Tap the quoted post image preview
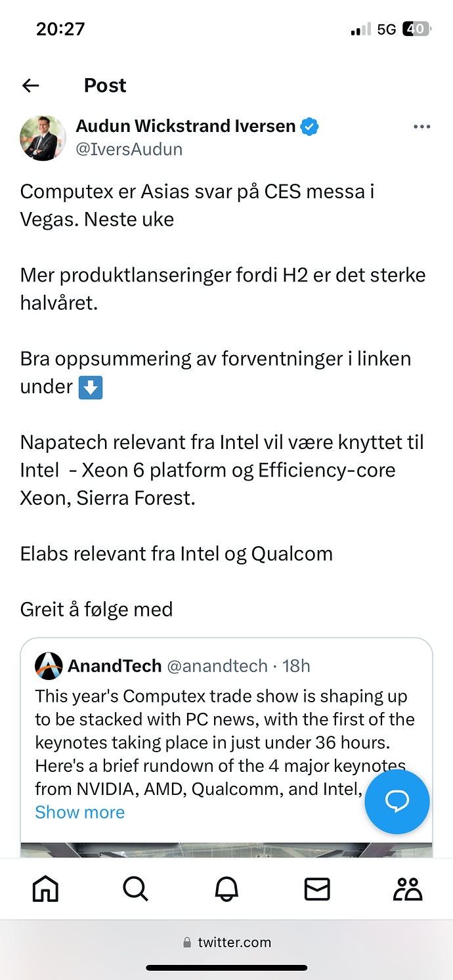 (x=226, y=850)
